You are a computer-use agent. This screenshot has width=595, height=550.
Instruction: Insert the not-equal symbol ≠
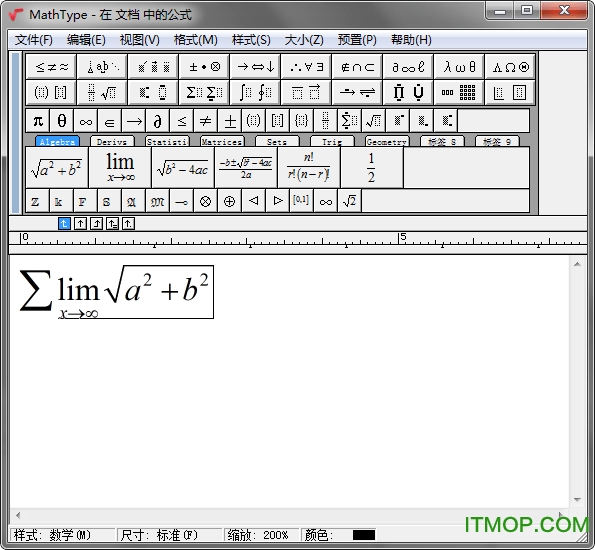(x=205, y=121)
